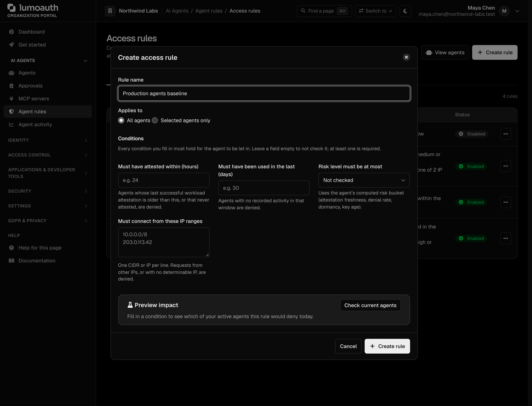Open Find a page search
532x406 pixels.
(x=324, y=11)
